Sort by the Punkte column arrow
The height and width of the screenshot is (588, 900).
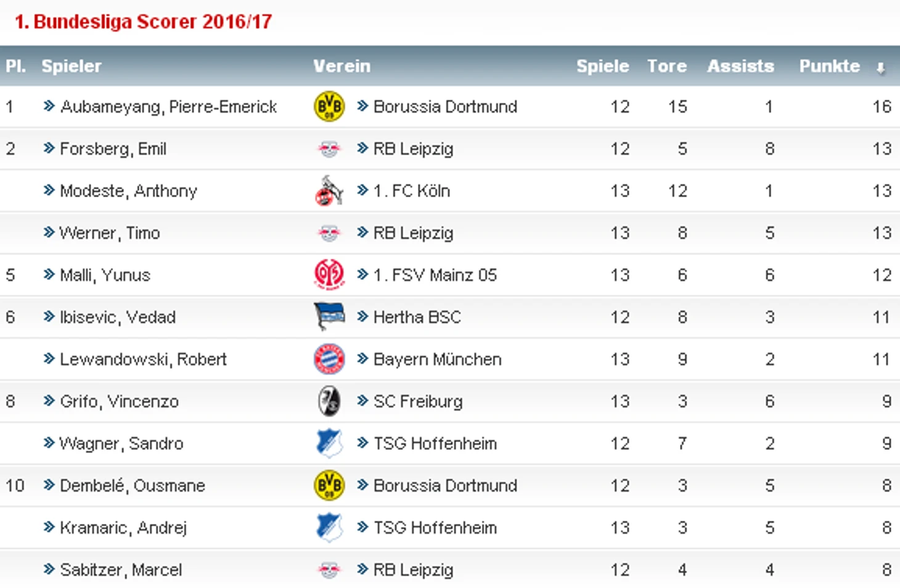tap(881, 68)
